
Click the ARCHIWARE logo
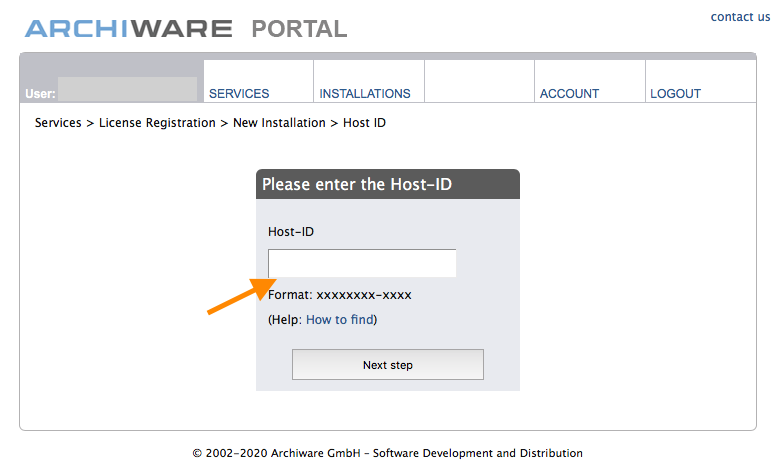click(x=128, y=29)
